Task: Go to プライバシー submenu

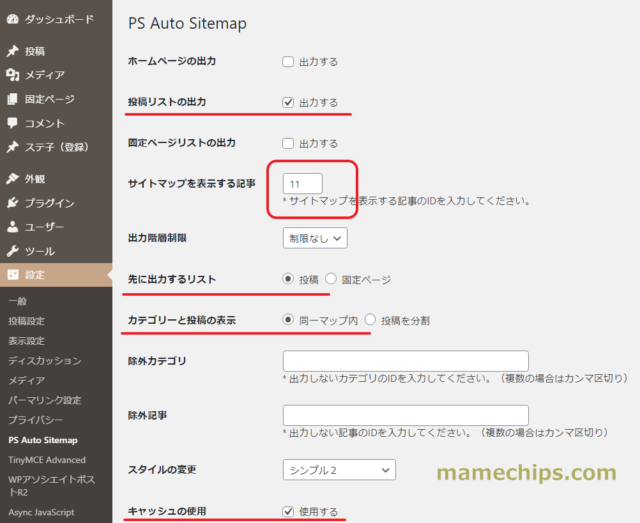Action: [x=36, y=420]
